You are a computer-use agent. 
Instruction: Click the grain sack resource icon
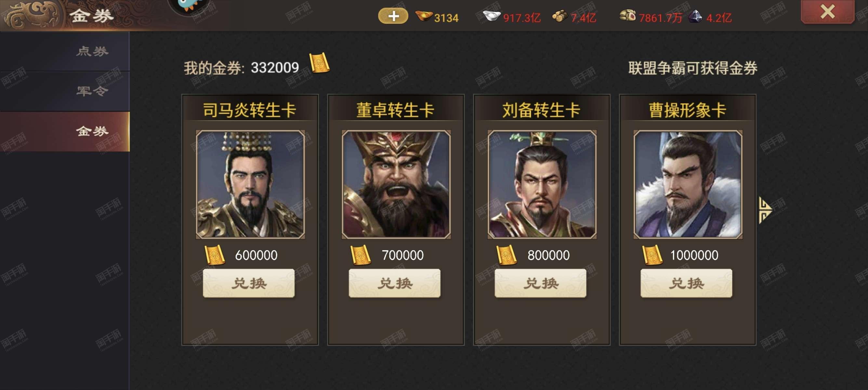[627, 16]
